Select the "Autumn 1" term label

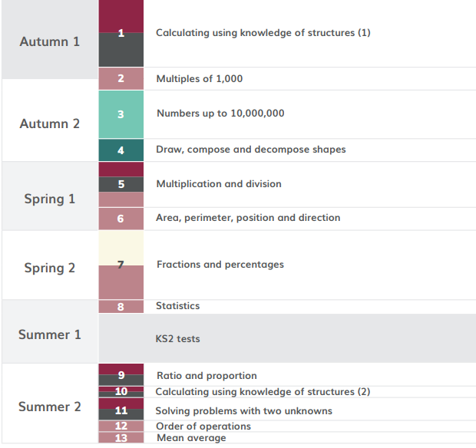[50, 41]
